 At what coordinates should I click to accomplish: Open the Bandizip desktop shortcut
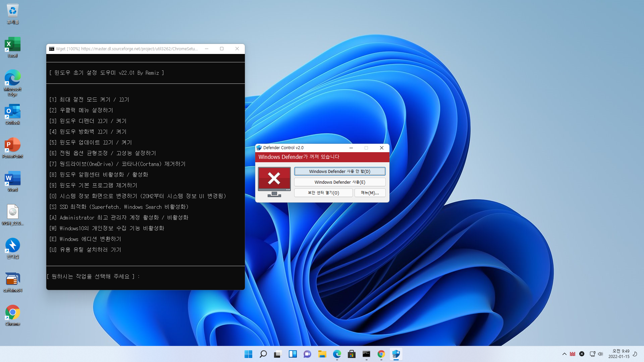[13, 248]
